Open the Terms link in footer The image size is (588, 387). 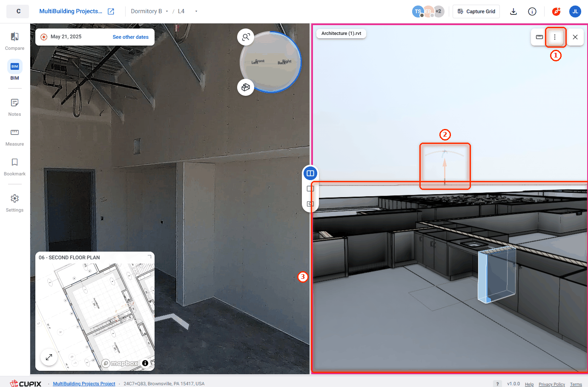pos(576,384)
